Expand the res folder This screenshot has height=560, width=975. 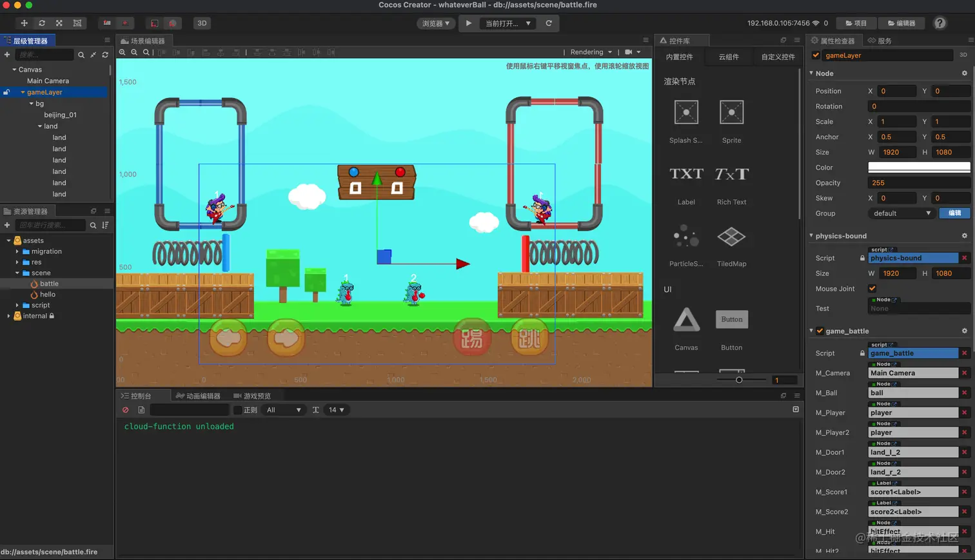(17, 262)
